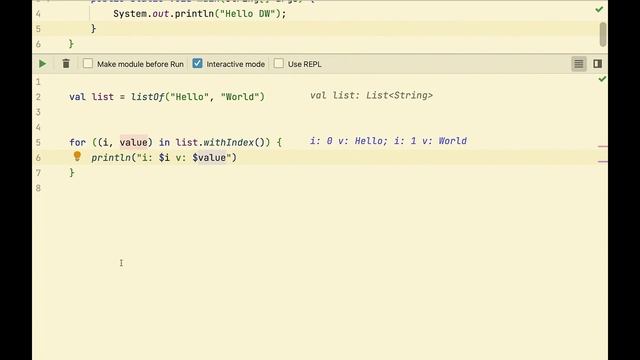Screen dimensions: 640x360
Task: Click the closing brace on scratch line 7
Action: (72, 173)
